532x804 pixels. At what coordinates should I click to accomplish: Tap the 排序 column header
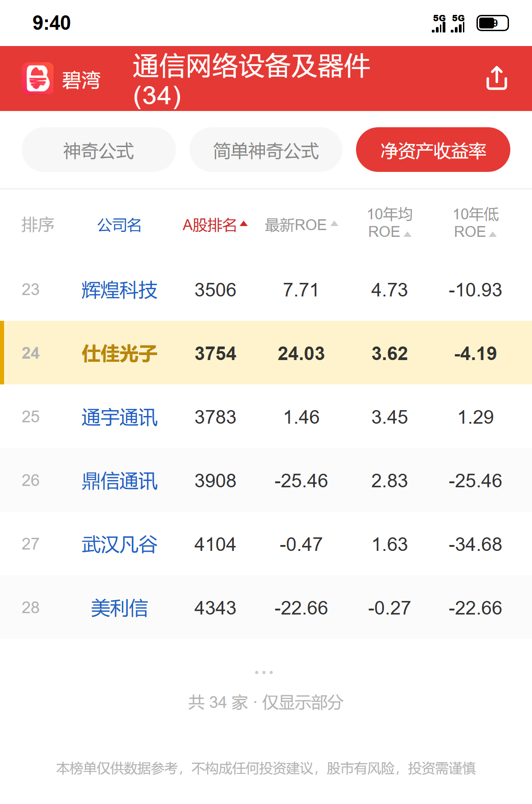38,225
